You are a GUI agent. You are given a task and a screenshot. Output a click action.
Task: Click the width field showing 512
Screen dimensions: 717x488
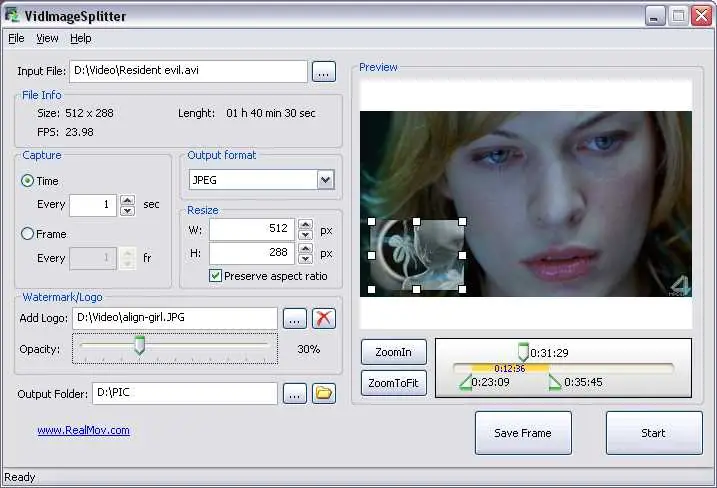pos(252,229)
